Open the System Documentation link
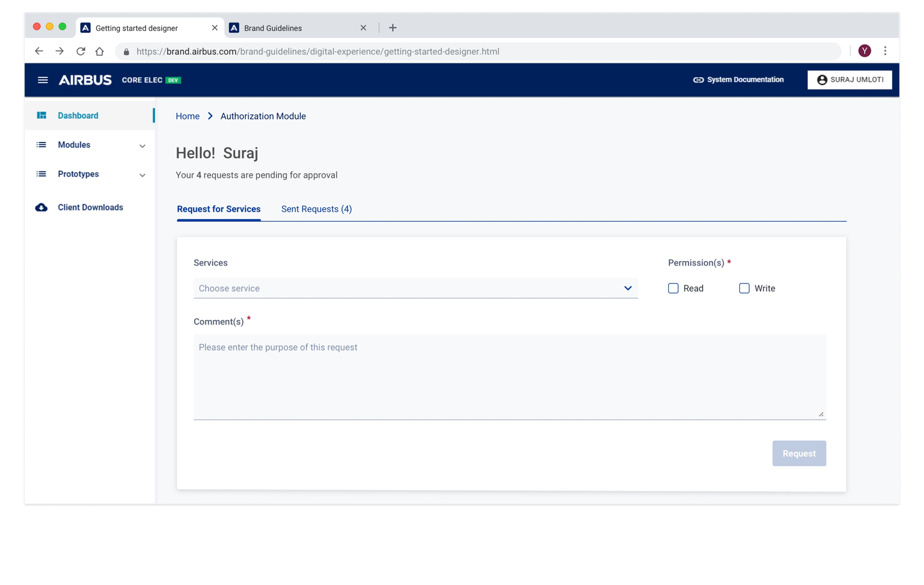Screen dimensions: 924x585 coord(739,80)
